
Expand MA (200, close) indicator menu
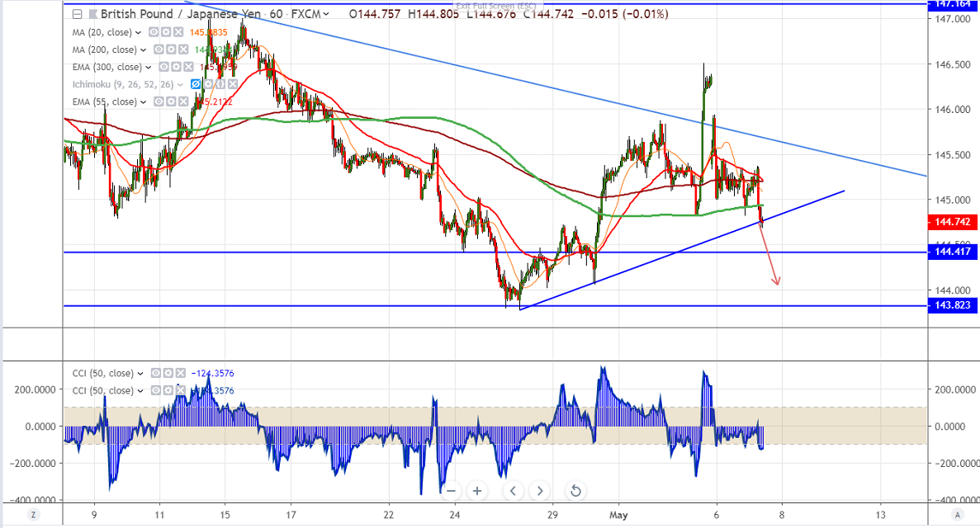143,50
